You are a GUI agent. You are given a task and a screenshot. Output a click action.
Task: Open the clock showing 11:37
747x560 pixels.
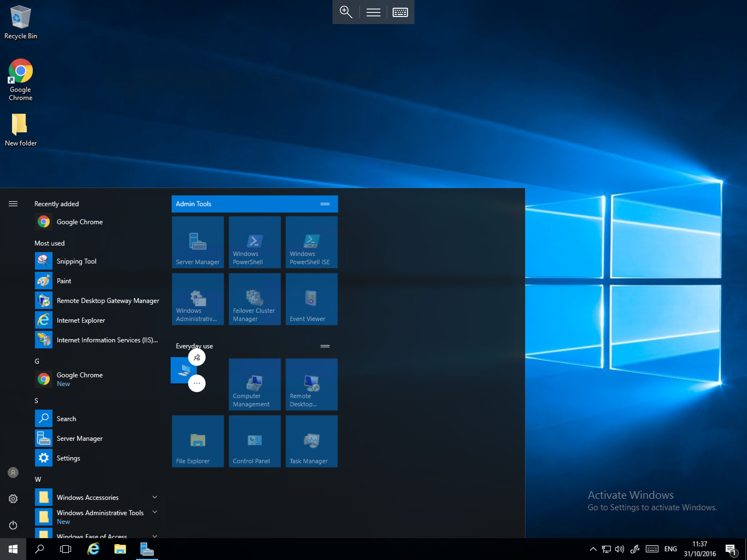700,549
